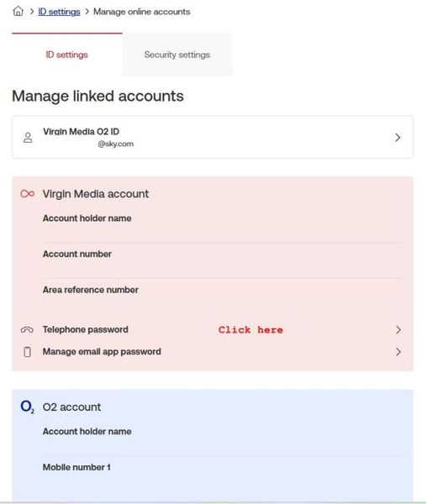Open the Telephone password chevron arrow
The width and height of the screenshot is (426, 504).
pos(398,330)
